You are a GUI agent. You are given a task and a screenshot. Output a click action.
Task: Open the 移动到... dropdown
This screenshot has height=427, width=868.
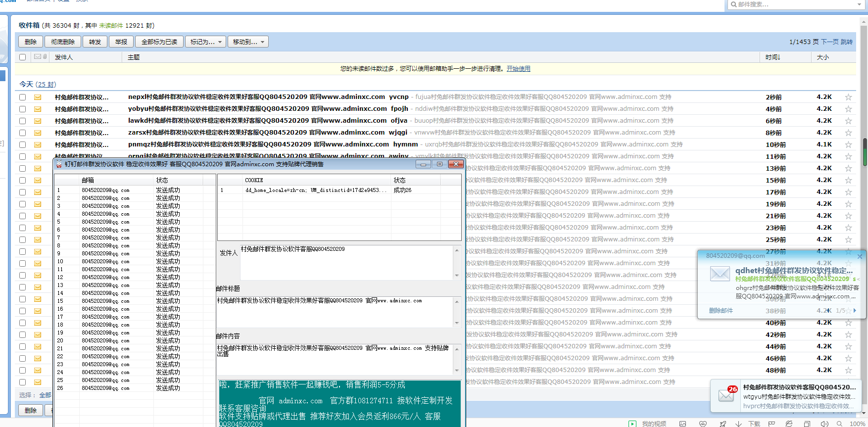(x=248, y=42)
